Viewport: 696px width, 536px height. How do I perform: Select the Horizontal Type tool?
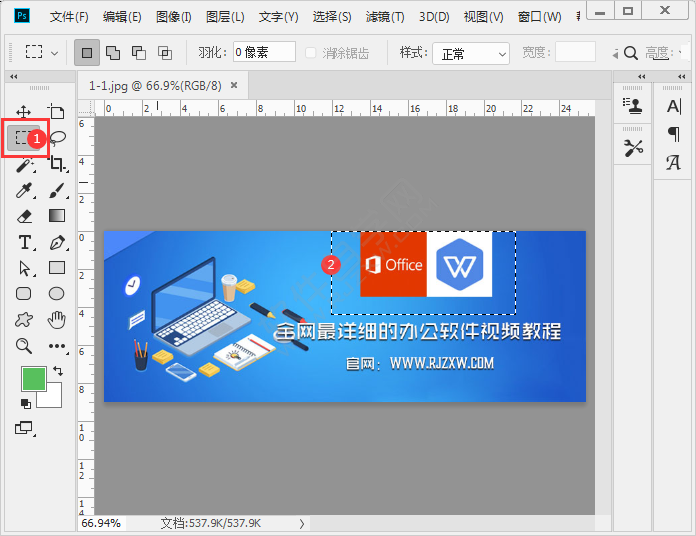click(25, 243)
